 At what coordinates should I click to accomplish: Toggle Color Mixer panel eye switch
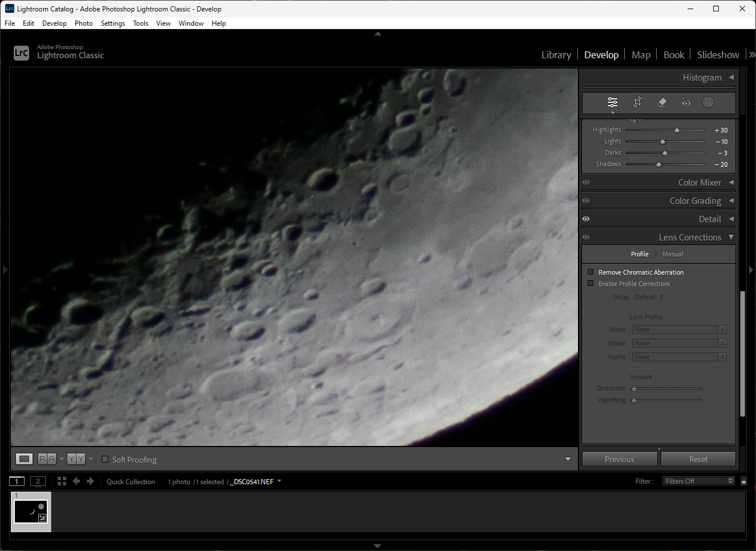(x=586, y=182)
